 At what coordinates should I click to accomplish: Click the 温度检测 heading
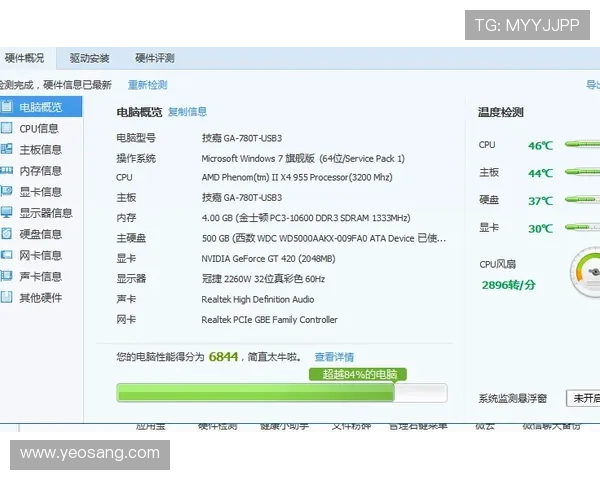click(501, 112)
